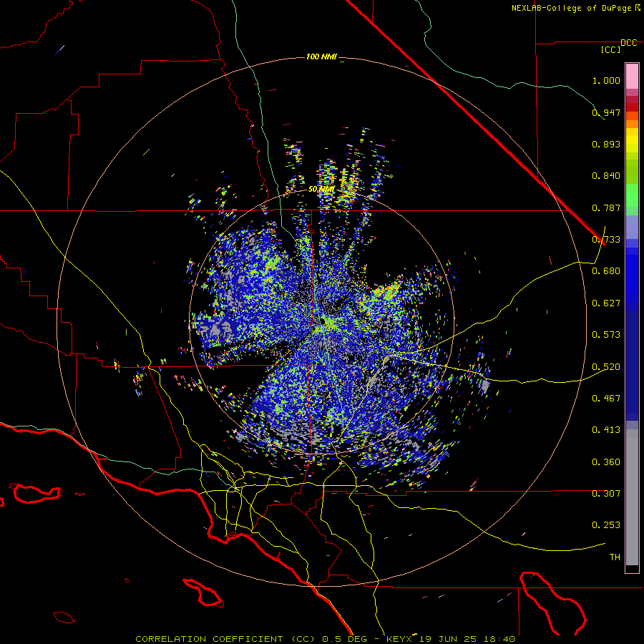
Task: Select the 0.680 legend value
Action: (606, 271)
